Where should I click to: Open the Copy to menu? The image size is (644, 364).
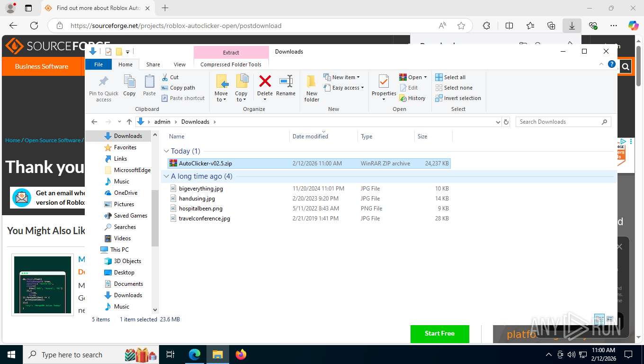241,88
